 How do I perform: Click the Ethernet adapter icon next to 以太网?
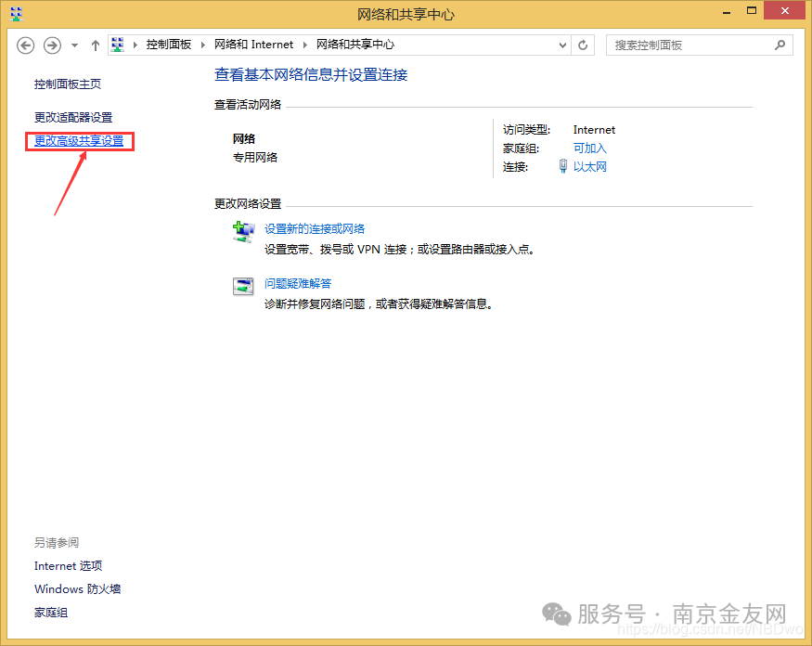(562, 167)
